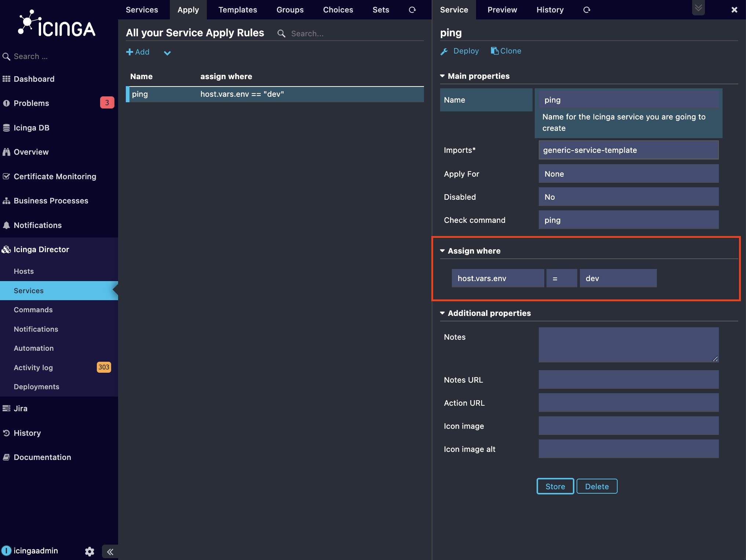Open the Apply For dropdown
The image size is (746, 560).
pos(629,174)
